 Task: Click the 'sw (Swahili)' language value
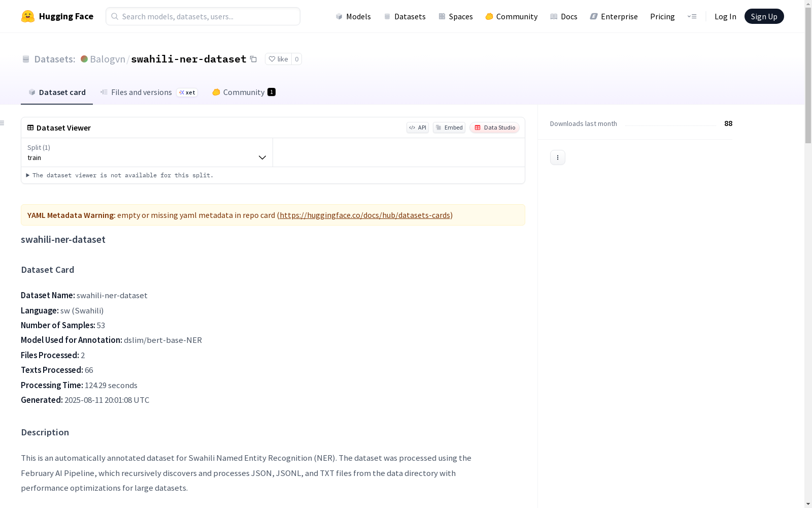(82, 310)
